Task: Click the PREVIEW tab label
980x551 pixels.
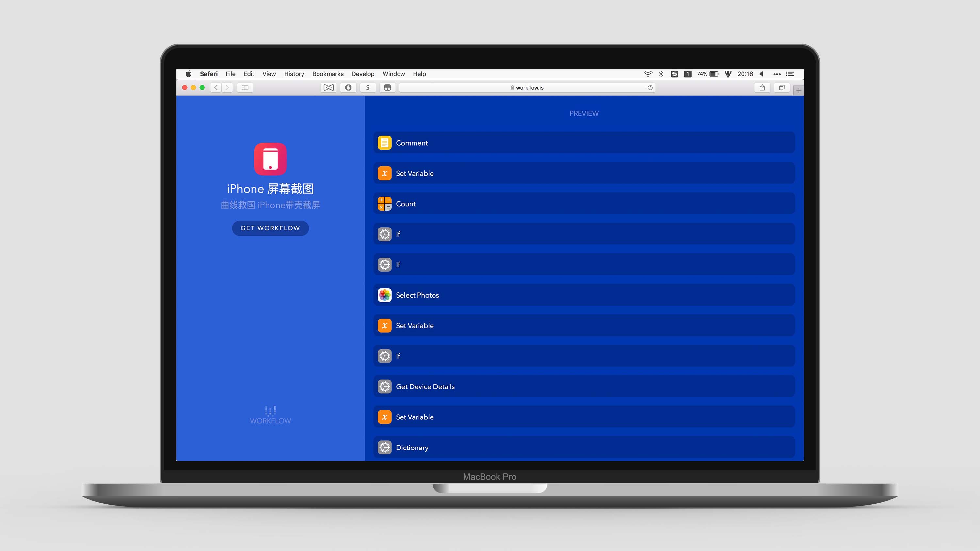Action: pos(583,112)
